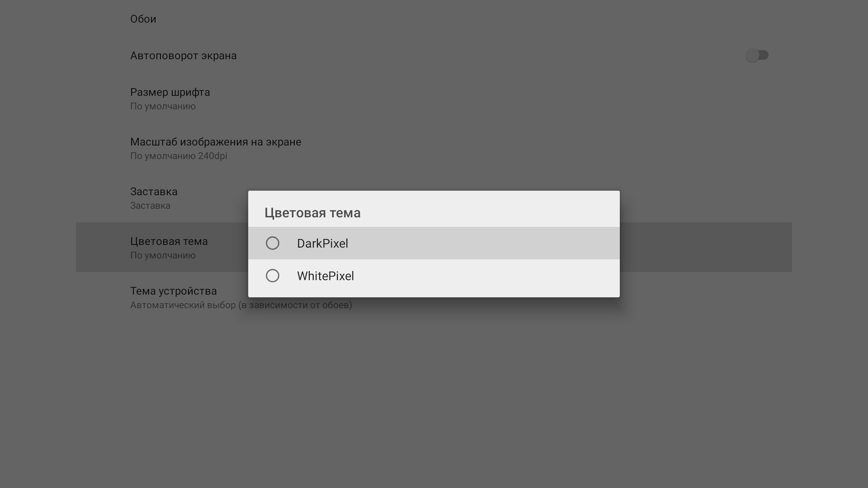This screenshot has height=488, width=868.
Task: Open Масштаб изображения на экране setting
Action: point(216,142)
